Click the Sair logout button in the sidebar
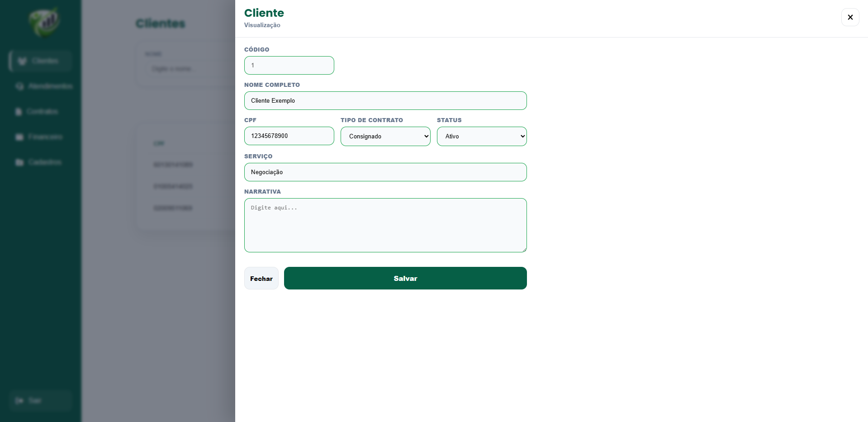 (40, 400)
